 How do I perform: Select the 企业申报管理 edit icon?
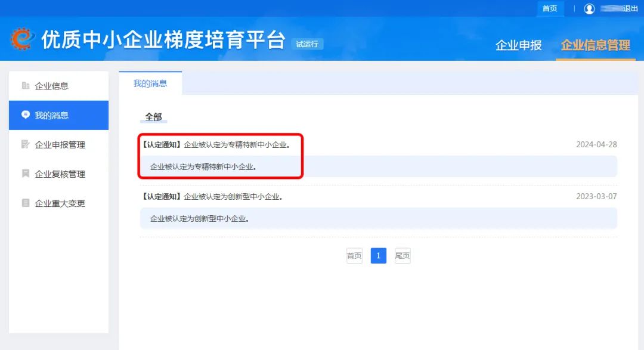tap(25, 144)
